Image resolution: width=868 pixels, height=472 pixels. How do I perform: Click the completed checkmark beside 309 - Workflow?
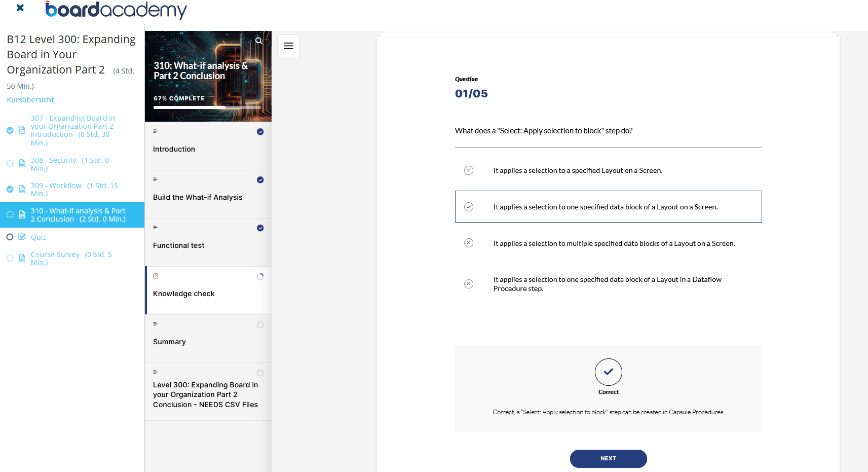click(10, 189)
